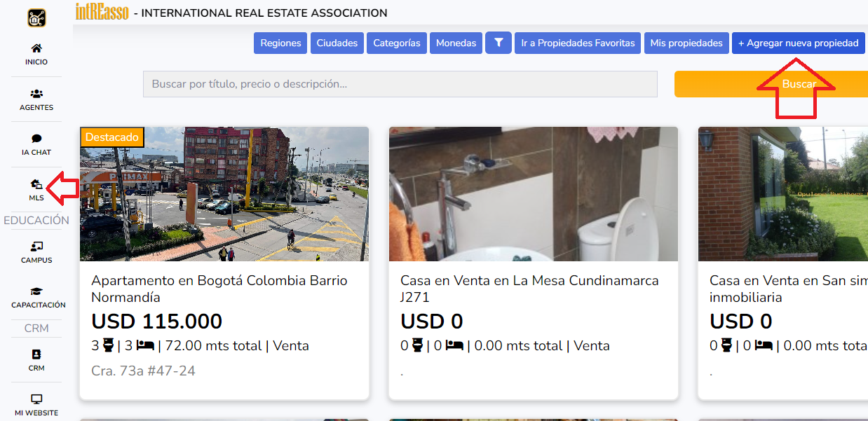Click 72.00 mts total Venta details line
Screen dimensions: 868x421
(x=200, y=345)
